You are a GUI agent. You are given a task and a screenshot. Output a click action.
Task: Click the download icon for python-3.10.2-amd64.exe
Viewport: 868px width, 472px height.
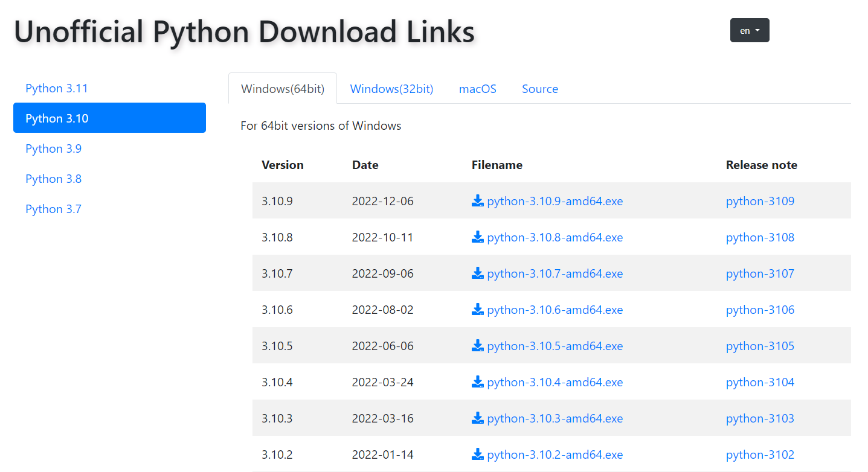click(477, 454)
